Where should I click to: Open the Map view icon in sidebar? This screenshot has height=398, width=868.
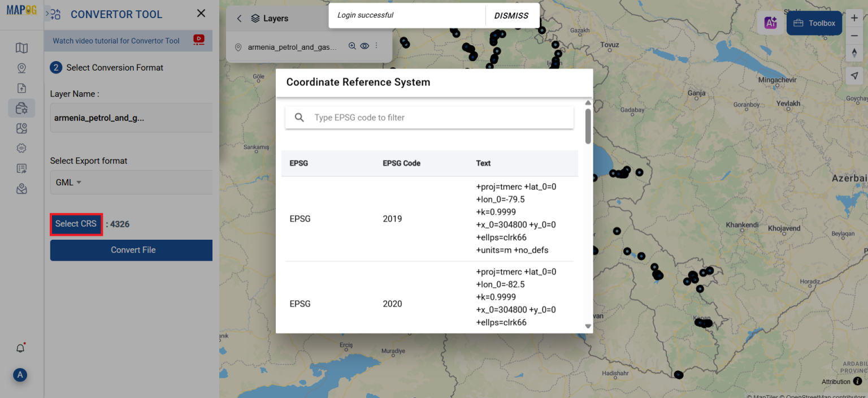[21, 48]
